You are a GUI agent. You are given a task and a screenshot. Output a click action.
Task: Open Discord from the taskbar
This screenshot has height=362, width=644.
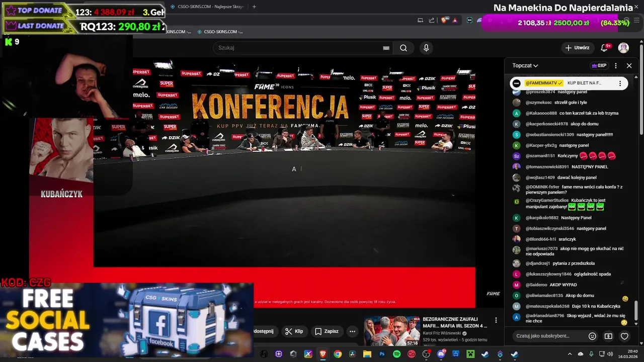click(x=441, y=354)
